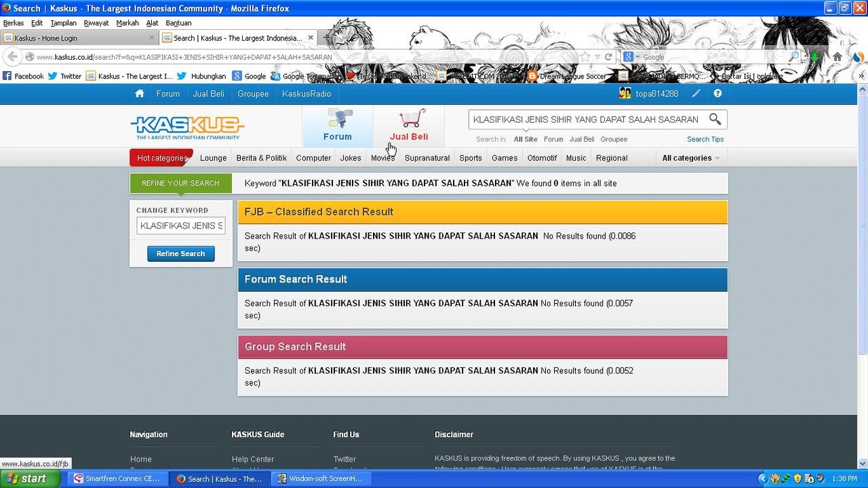Click the Forum Search Result header
868x488 pixels.
tap(483, 279)
